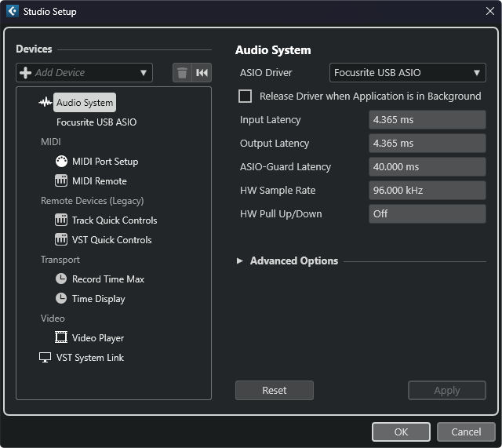This screenshot has height=448, width=502.
Task: Click the Record Time Max clock icon
Action: pos(61,279)
